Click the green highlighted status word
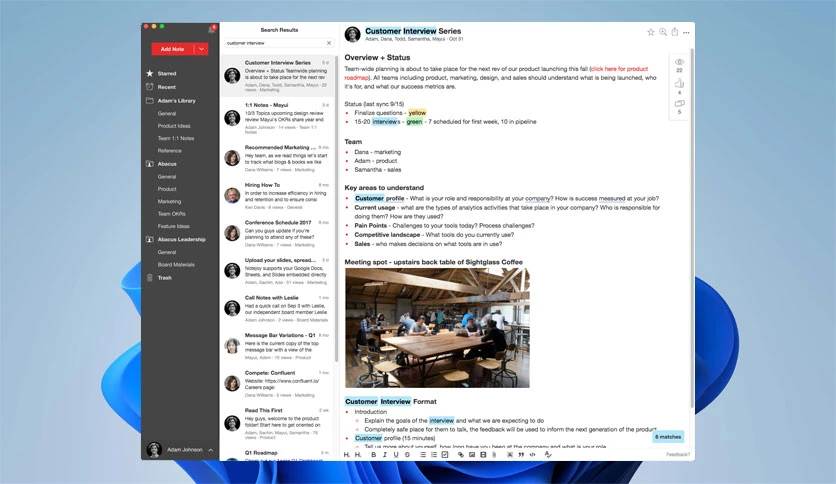836x484 pixels. [414, 122]
